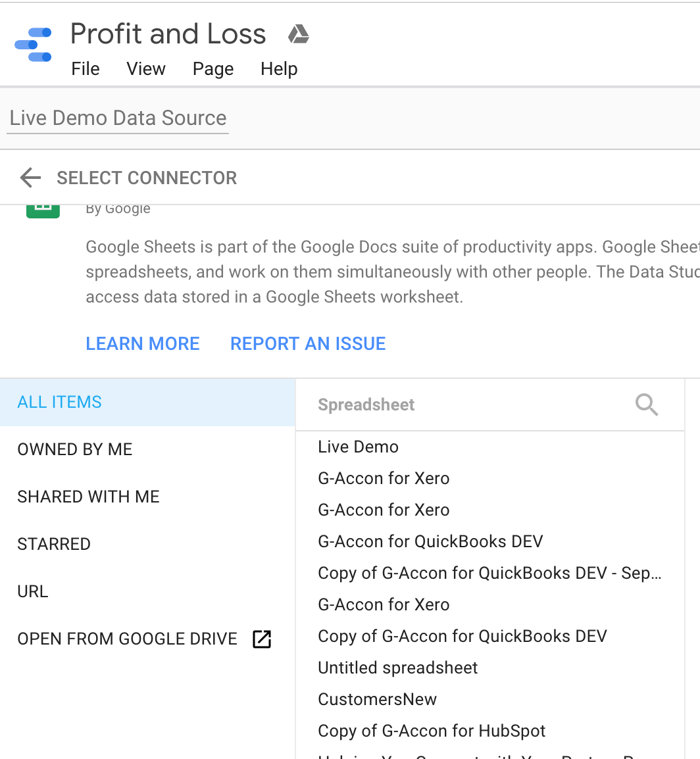
Task: Open the Help menu
Action: (279, 69)
